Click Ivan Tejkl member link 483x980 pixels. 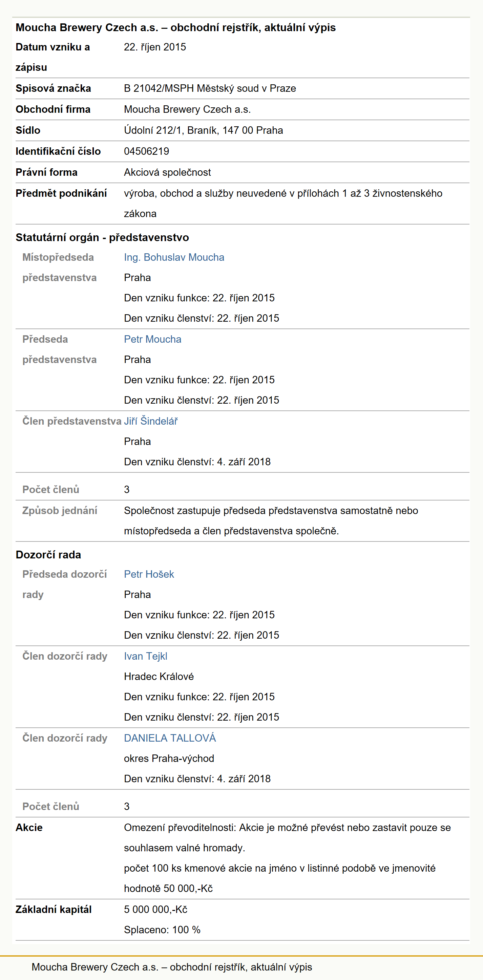click(x=145, y=656)
